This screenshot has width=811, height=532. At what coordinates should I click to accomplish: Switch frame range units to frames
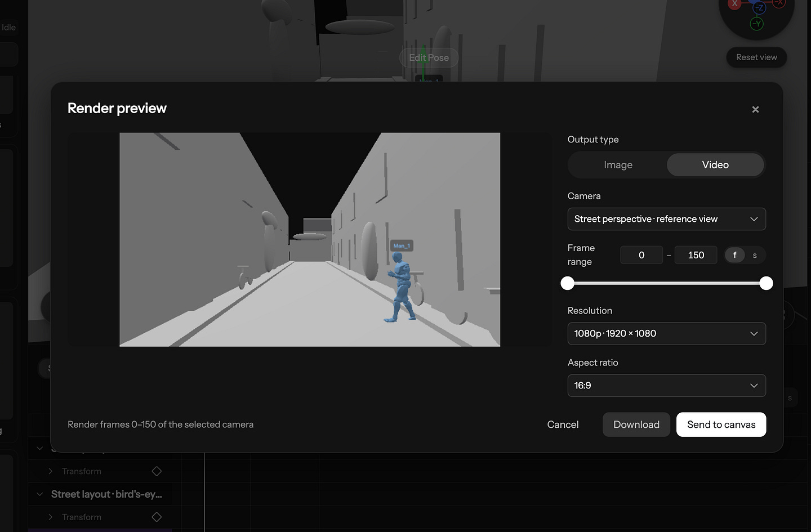pyautogui.click(x=734, y=255)
